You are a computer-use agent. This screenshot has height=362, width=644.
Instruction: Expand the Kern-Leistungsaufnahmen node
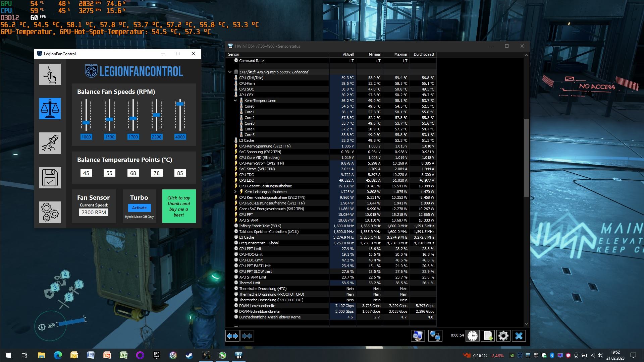coord(235,192)
